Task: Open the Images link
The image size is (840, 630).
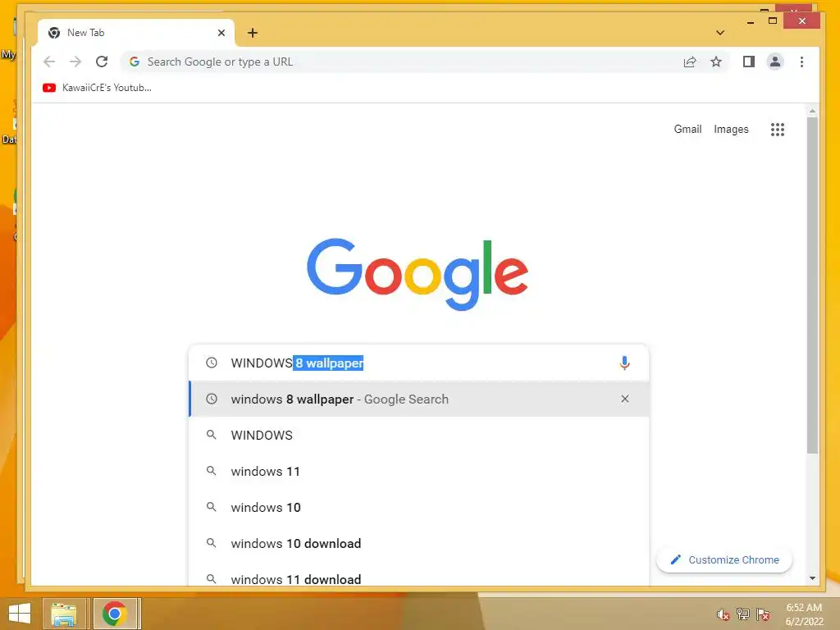Action: click(x=731, y=129)
